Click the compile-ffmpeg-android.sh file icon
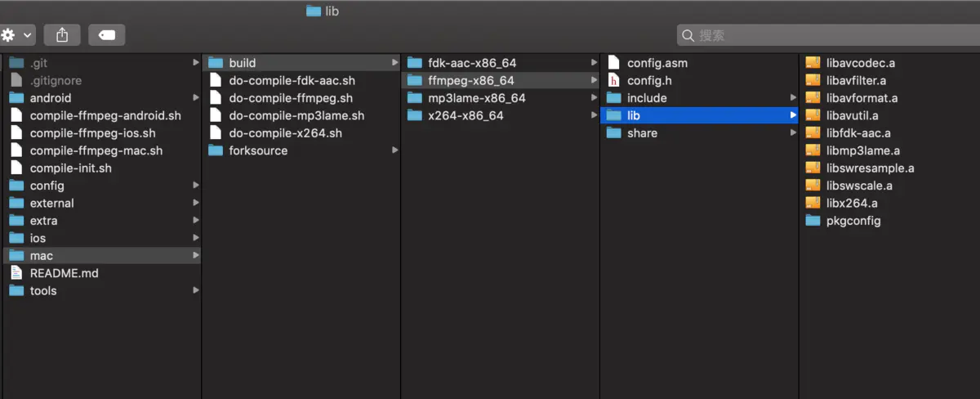 [x=16, y=115]
